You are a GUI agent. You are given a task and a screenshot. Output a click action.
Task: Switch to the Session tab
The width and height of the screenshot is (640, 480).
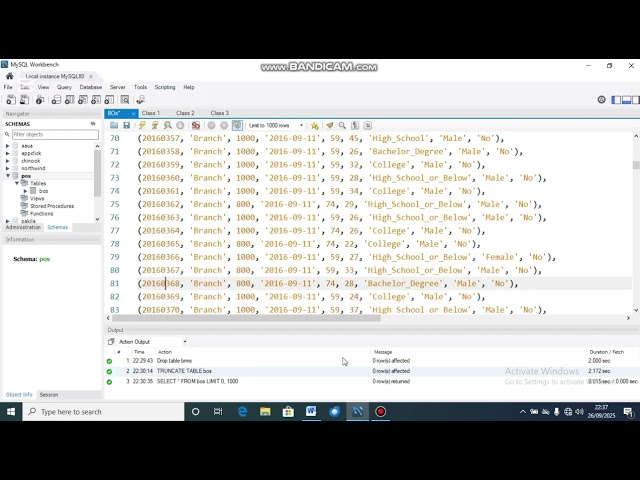49,395
